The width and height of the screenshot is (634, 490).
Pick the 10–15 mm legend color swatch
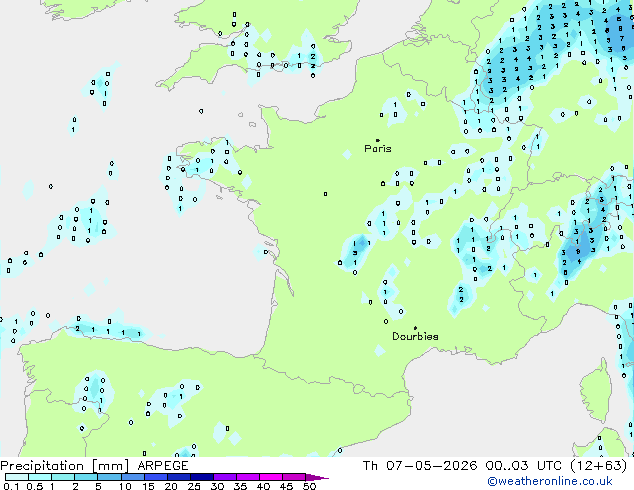click(133, 477)
